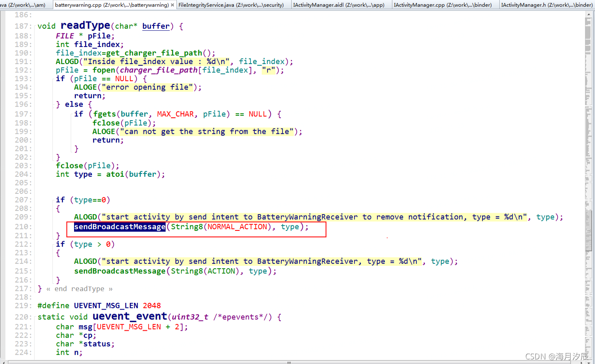The image size is (595, 364).
Task: View the IActivityManager.h tab
Action: [546, 5]
